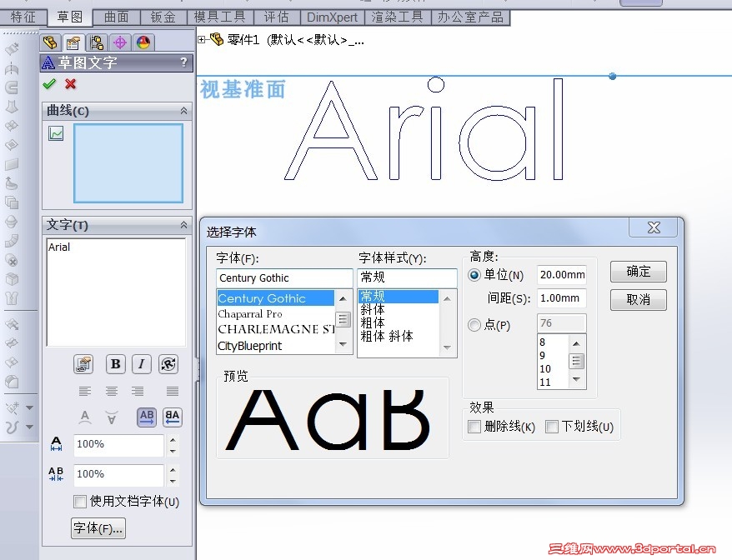Viewport: 732px width, 560px height.
Task: Switch to the FeatureManager design tree tab
Action: pos(49,42)
